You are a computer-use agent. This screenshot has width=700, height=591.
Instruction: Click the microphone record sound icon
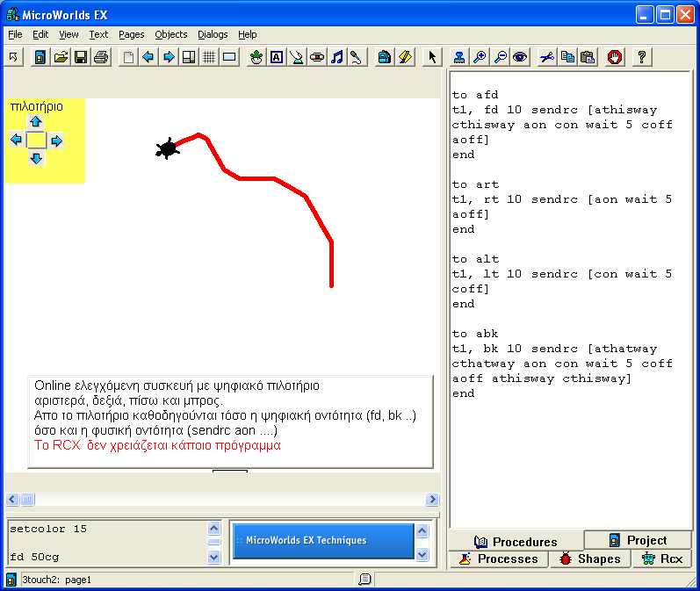(x=357, y=57)
